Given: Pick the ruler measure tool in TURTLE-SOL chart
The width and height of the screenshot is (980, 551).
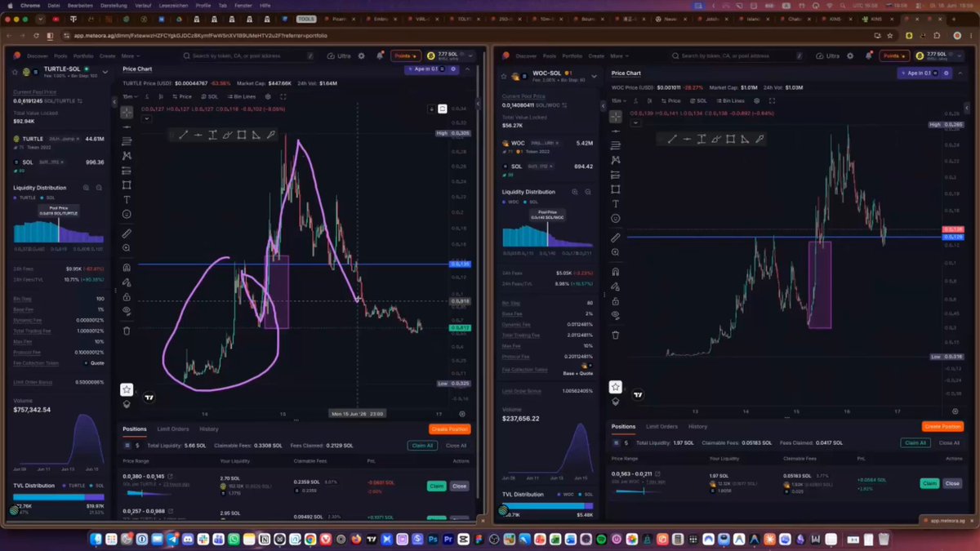Looking at the screenshot, I should pyautogui.click(x=127, y=233).
